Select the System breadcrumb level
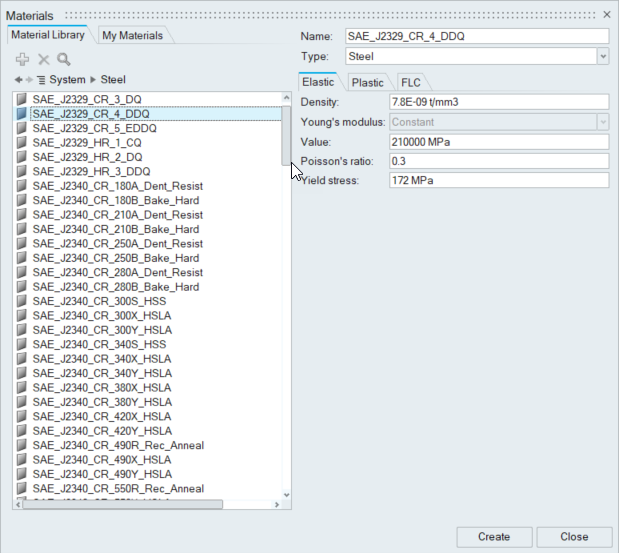This screenshot has height=553, width=619. 67,80
